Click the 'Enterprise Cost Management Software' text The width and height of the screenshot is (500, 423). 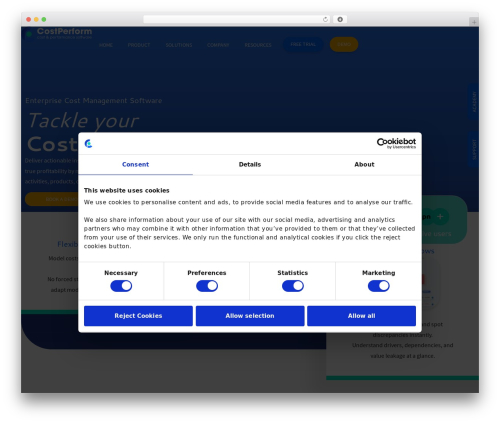point(94,101)
